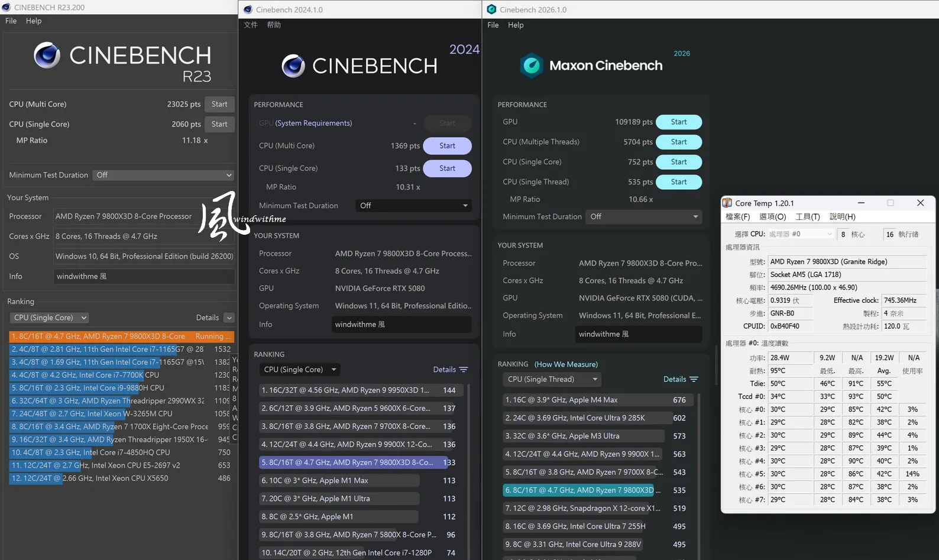Screen dimensions: 939x560
Task: Open Help menu in Cinebench R23
Action: (x=34, y=21)
